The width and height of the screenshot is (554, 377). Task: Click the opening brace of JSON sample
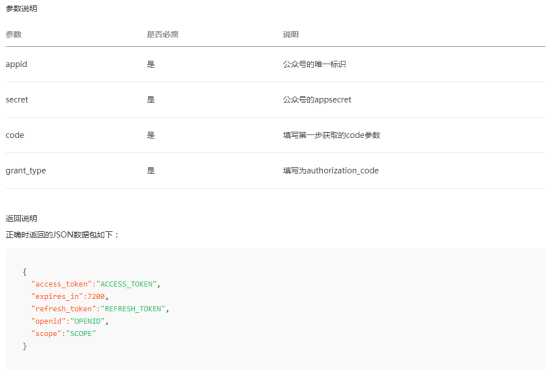pos(24,271)
